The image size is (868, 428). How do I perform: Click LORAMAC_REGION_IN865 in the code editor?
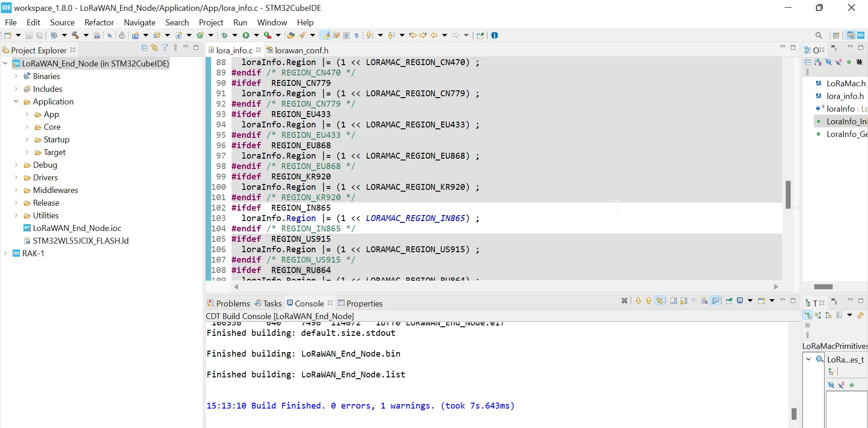tap(415, 218)
